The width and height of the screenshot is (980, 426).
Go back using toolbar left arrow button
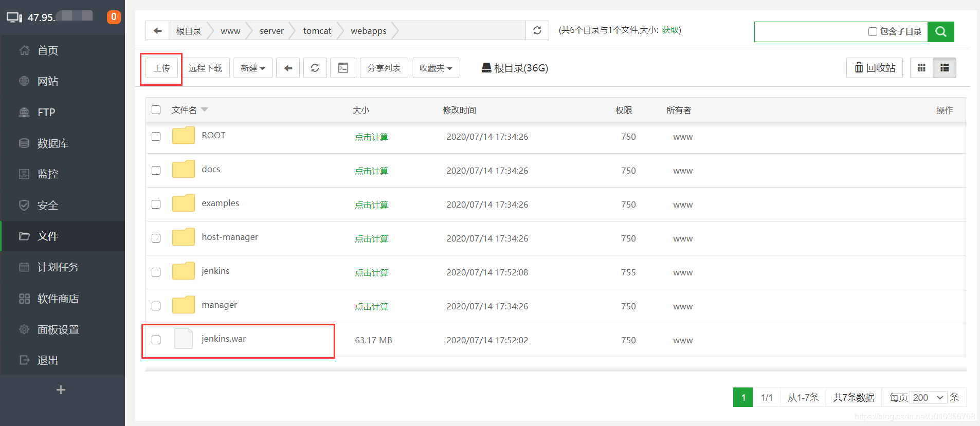coord(288,68)
